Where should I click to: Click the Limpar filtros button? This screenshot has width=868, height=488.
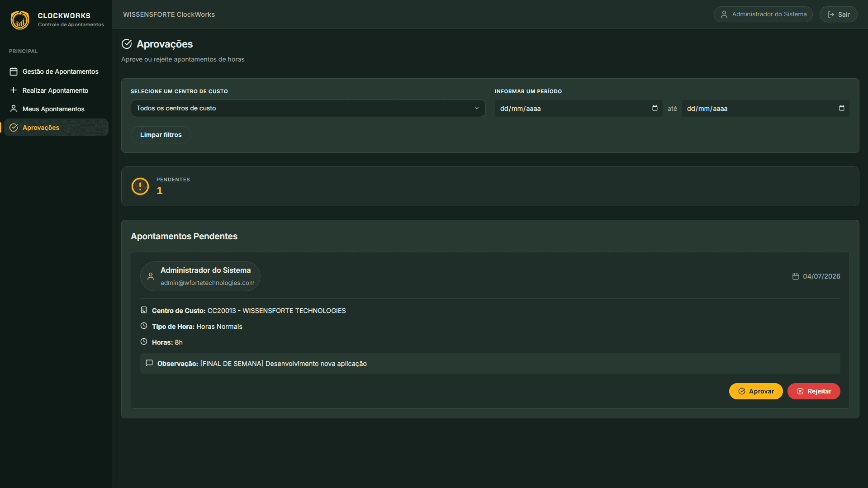click(161, 135)
